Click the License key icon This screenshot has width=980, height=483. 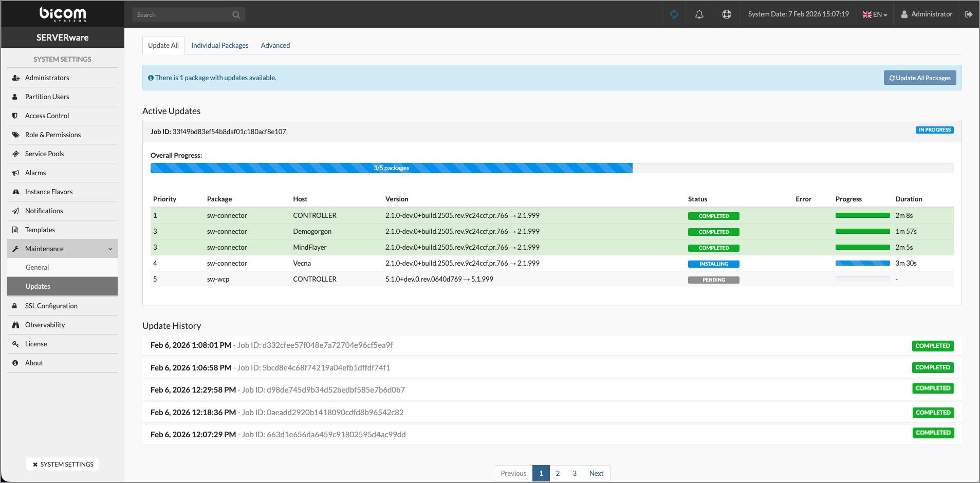tap(15, 344)
